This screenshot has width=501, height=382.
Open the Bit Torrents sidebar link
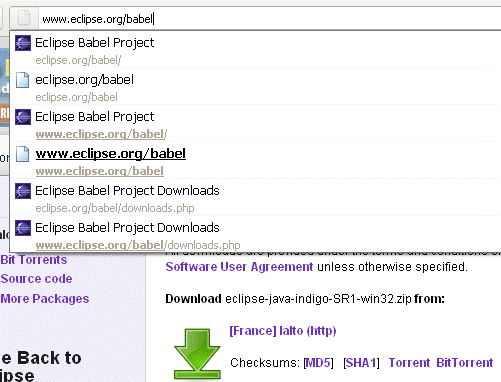34,260
